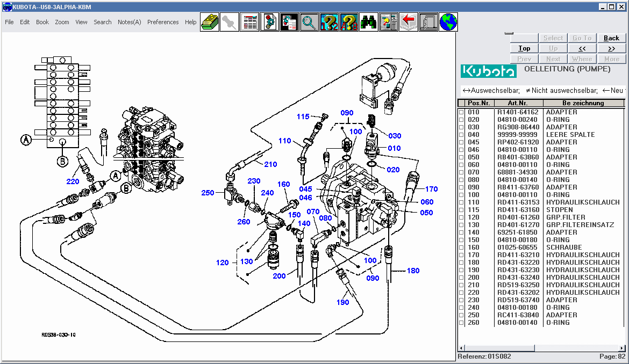Screen dimensions: 629x364
Task: Click the red arrow book icon
Action: pyautogui.click(x=409, y=22)
